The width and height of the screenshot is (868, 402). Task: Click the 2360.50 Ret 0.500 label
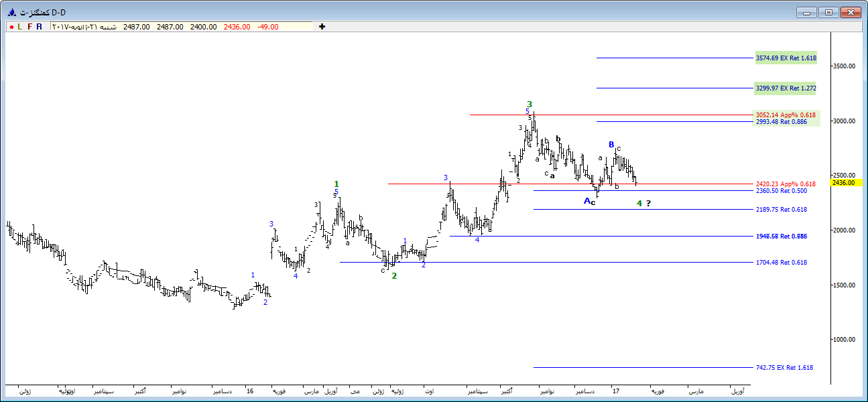[781, 191]
